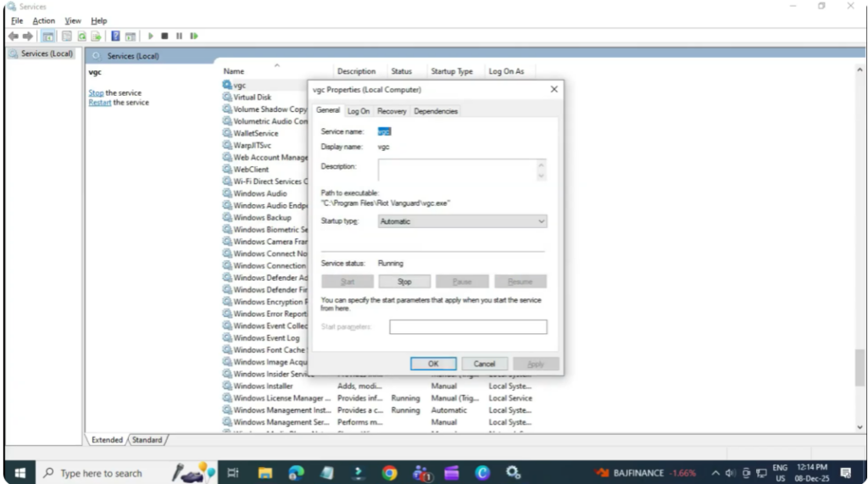Sort by the Status column header
868x484 pixels.
(401, 71)
